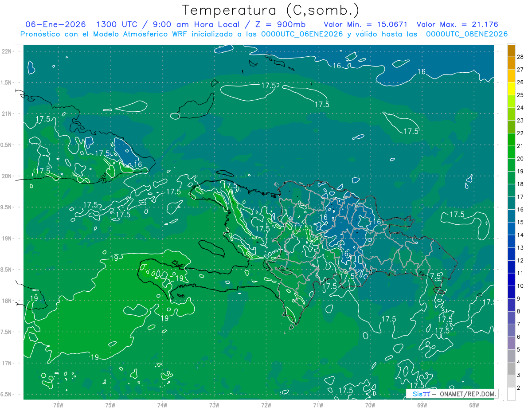Click the "20N" latitude axis label

click(6, 176)
